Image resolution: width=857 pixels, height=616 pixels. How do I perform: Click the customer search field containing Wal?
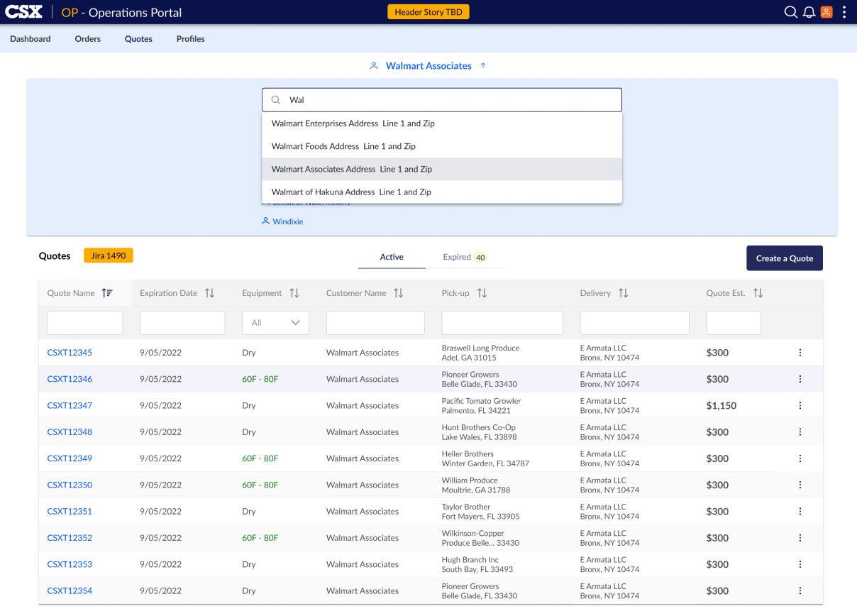click(x=442, y=100)
